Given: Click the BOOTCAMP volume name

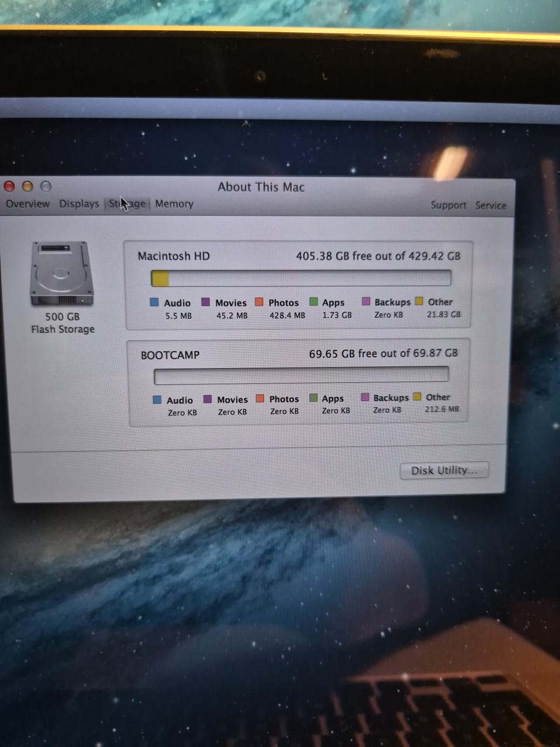Looking at the screenshot, I should 170,355.
